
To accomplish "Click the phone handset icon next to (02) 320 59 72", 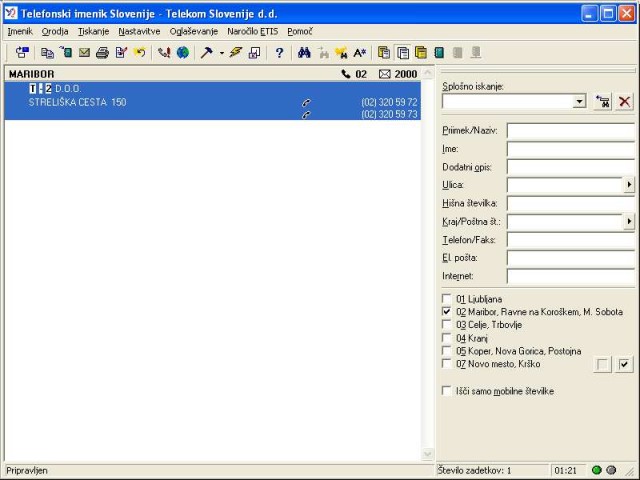I will (x=306, y=102).
